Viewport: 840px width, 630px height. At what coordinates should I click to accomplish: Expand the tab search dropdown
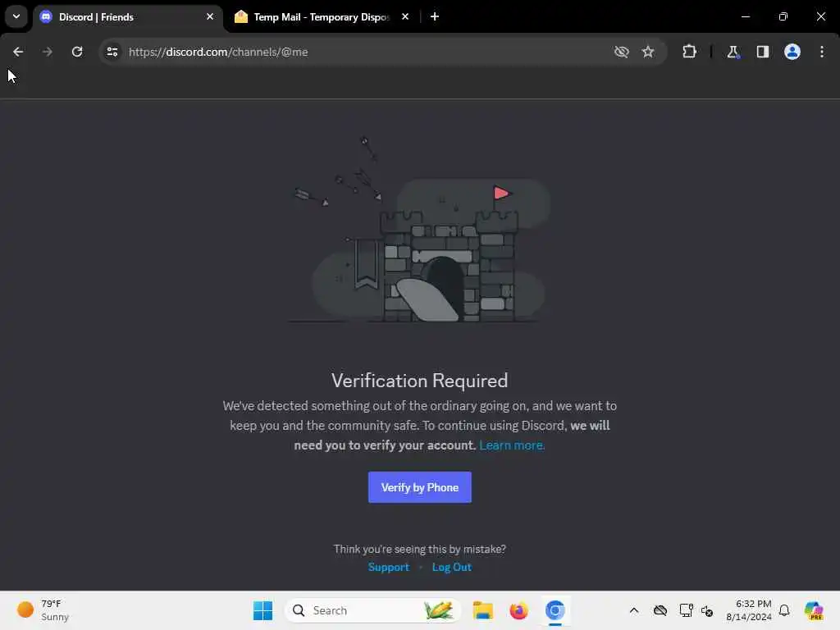click(16, 16)
